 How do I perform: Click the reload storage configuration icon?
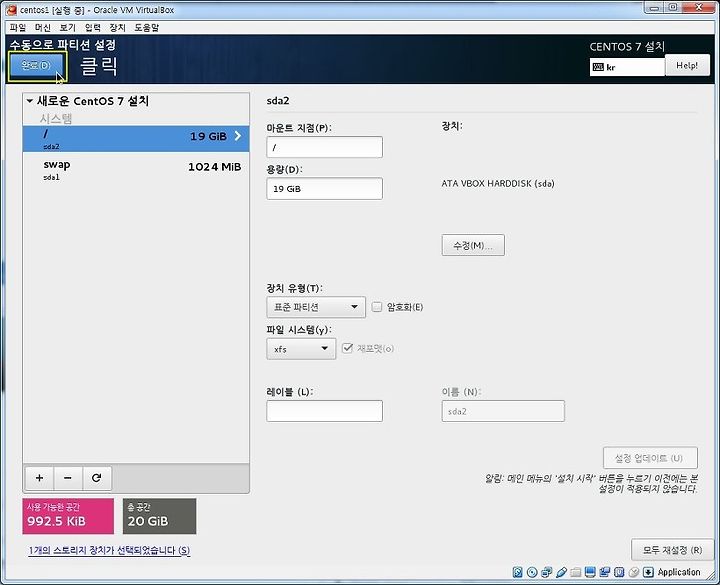click(x=96, y=478)
